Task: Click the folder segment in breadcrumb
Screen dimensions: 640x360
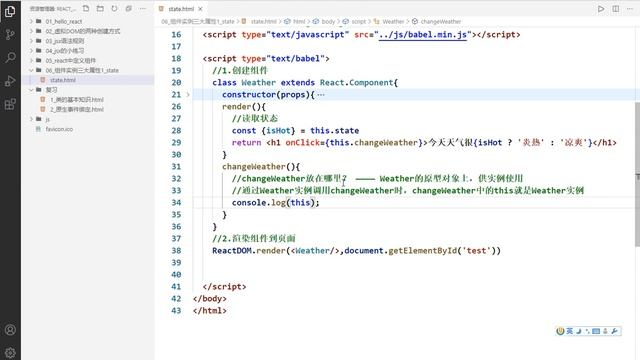Action: (x=198, y=21)
